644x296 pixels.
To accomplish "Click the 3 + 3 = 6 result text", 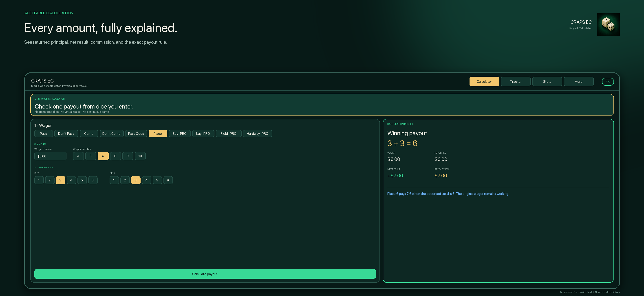I will point(402,144).
